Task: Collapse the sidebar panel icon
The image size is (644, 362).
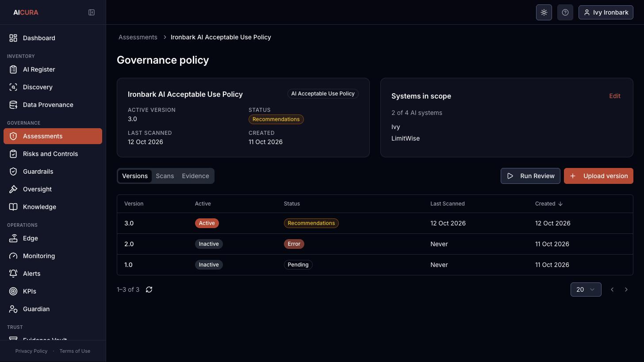Action: (x=92, y=12)
